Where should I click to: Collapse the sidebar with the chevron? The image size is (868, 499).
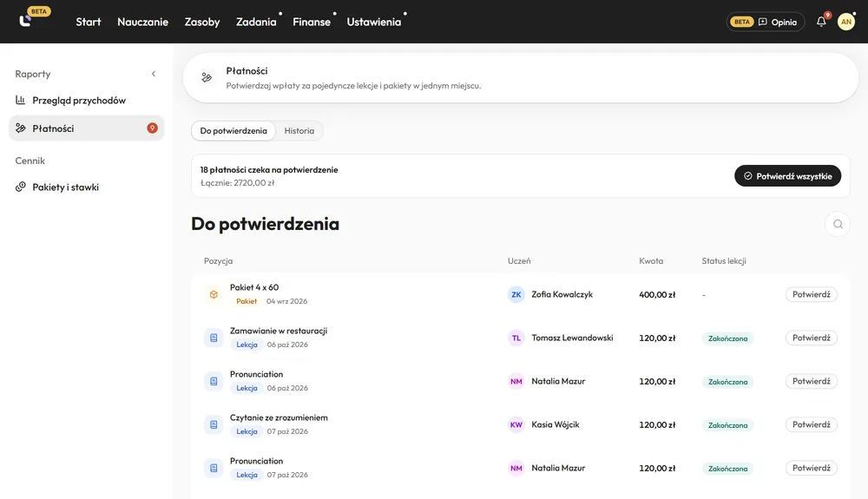(x=154, y=74)
